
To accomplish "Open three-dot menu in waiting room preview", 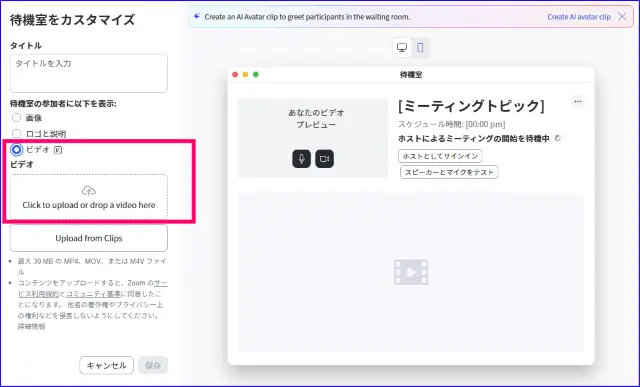I will tap(578, 101).
